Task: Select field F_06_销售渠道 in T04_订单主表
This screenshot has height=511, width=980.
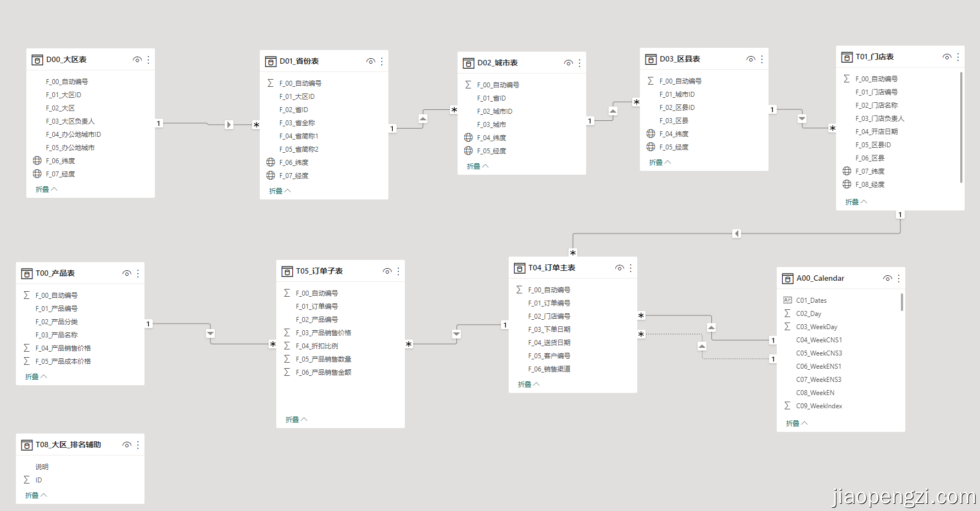Action: point(549,369)
